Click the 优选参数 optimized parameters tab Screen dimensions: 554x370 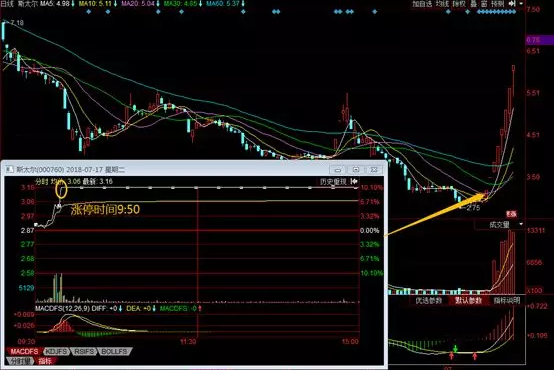coord(429,301)
